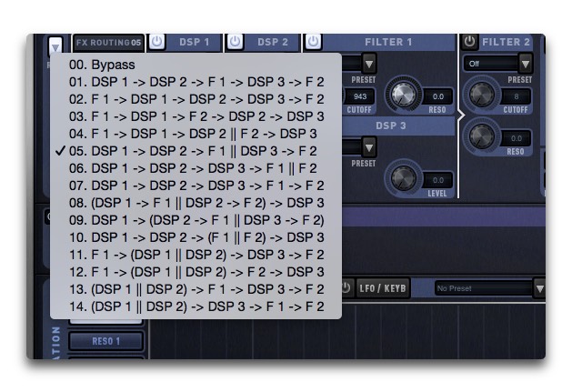Viewport: 572px width, 392px height.
Task: Choose routing 12. F 1 -> (DSP 1 || DSP 2) -> F 2 -> DSP 3
Action: [196, 272]
